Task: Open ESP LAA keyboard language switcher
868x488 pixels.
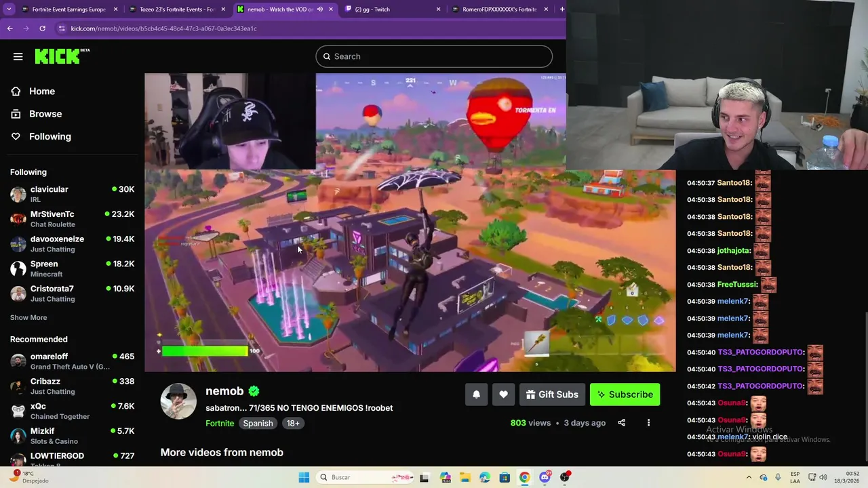Action: pyautogui.click(x=795, y=477)
